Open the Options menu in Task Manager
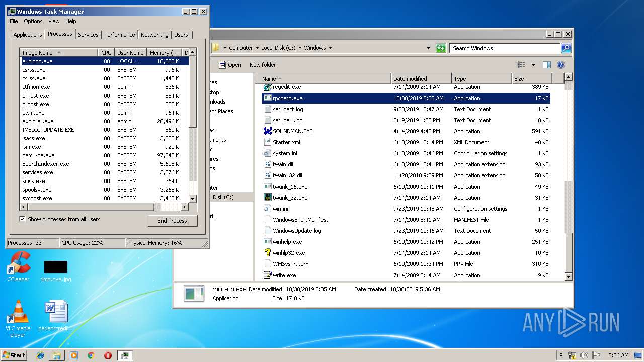The width and height of the screenshot is (644, 362). pyautogui.click(x=33, y=21)
